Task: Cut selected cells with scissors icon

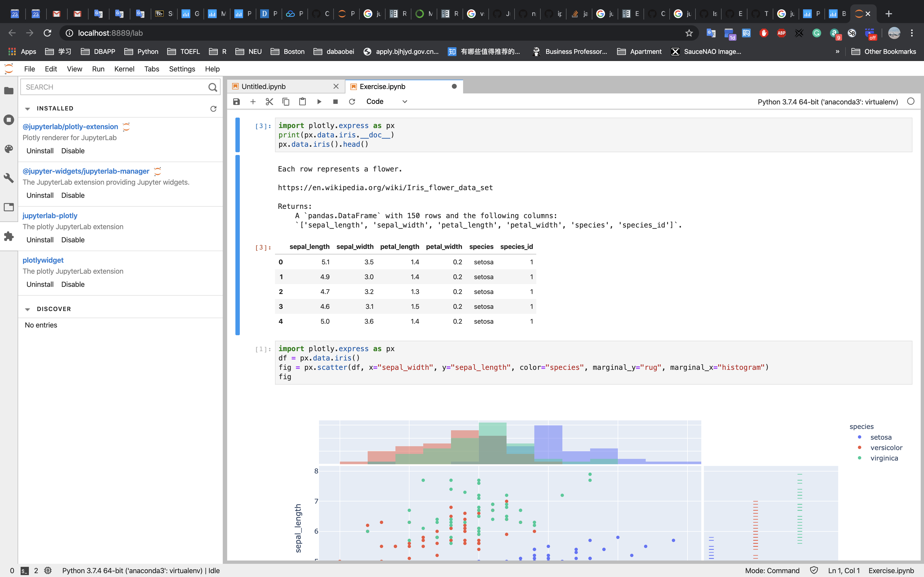Action: pyautogui.click(x=269, y=101)
